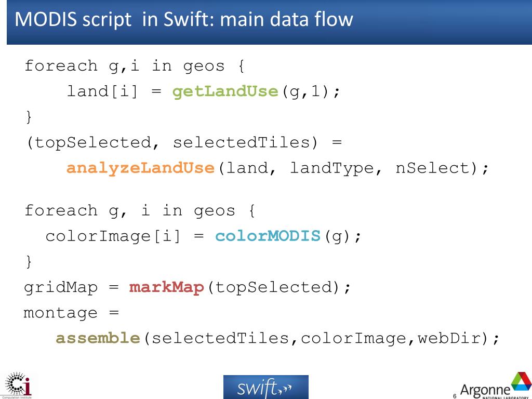Click the '(topSelected);' argument text

pyautogui.click(x=278, y=288)
